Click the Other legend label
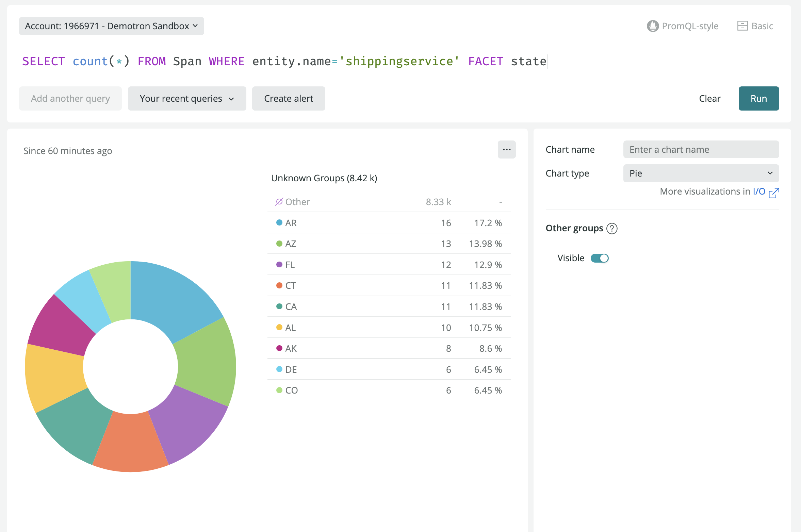Viewport: 801px width, 532px height. click(297, 202)
